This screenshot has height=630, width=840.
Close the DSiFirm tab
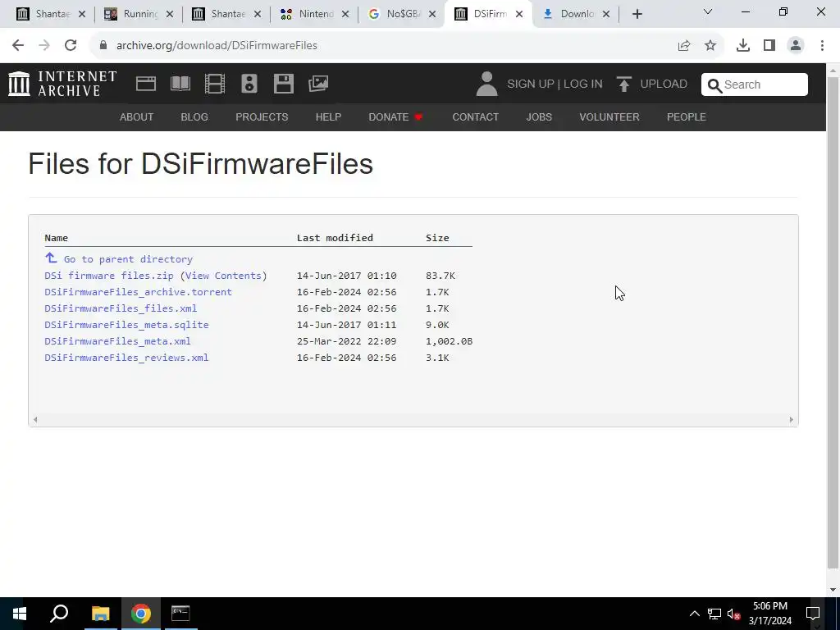tap(518, 15)
